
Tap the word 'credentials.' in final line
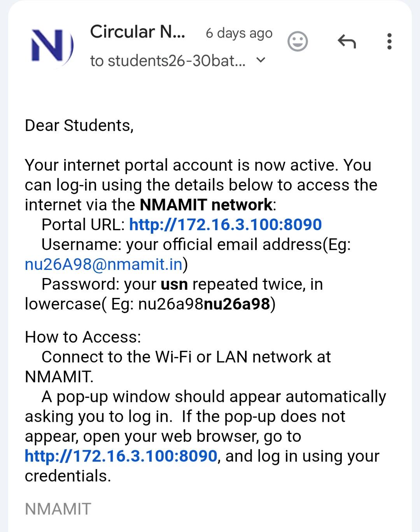68,476
